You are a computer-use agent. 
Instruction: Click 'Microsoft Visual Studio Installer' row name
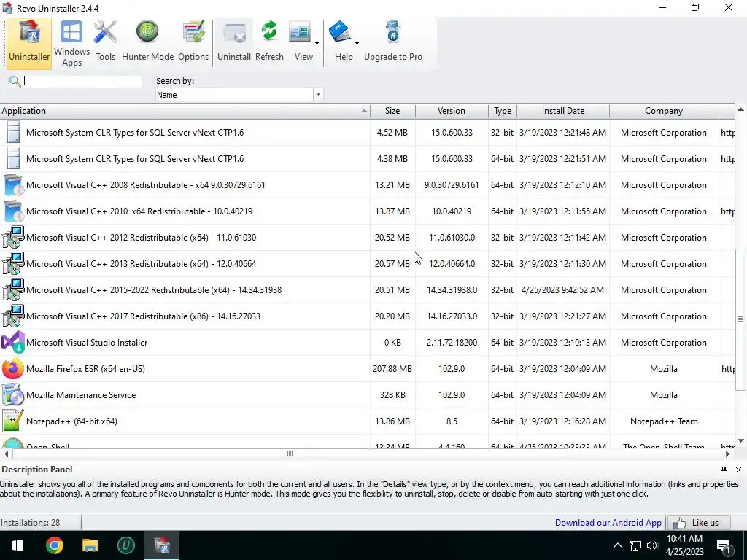[x=87, y=343]
